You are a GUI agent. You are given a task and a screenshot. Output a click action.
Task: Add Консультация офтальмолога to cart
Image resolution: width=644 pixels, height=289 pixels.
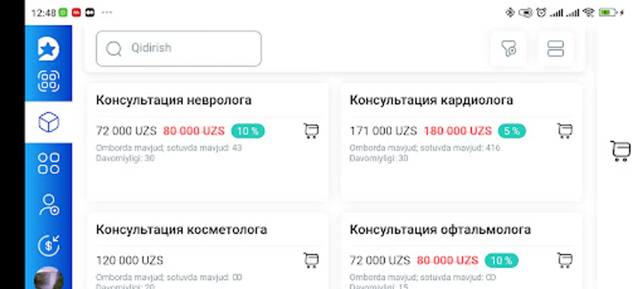point(565,260)
